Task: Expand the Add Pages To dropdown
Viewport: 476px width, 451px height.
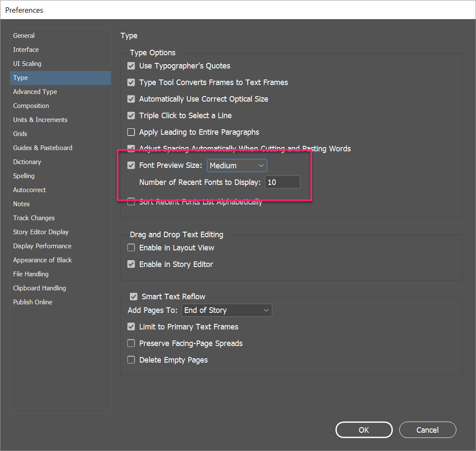Action: [226, 310]
